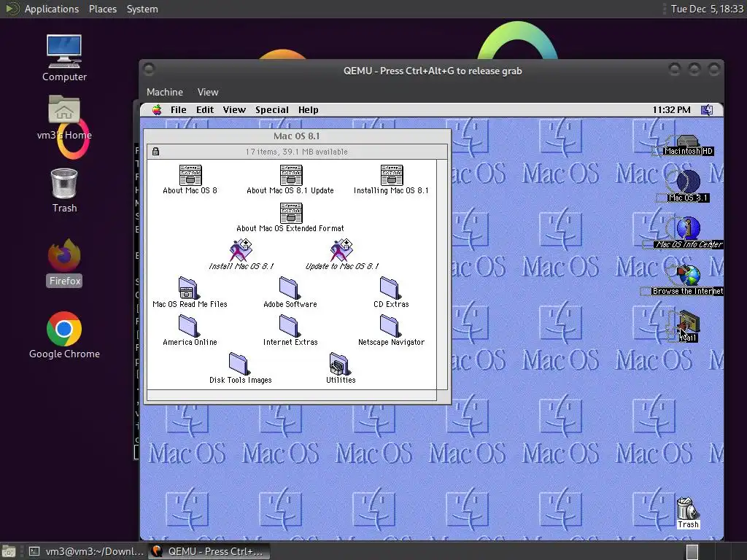Screen dimensions: 747x560
Task: Open the application switcher icon in Mac menu bar
Action: (707, 110)
